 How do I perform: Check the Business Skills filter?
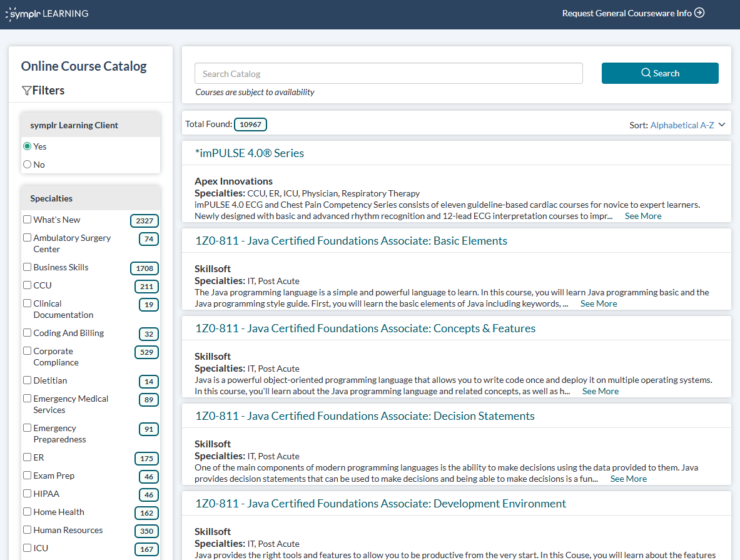click(28, 267)
